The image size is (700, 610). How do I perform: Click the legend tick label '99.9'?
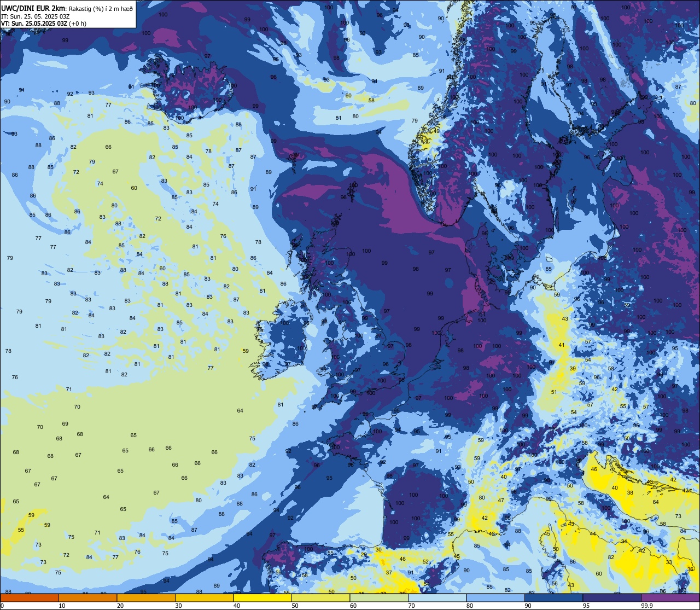pos(647,606)
